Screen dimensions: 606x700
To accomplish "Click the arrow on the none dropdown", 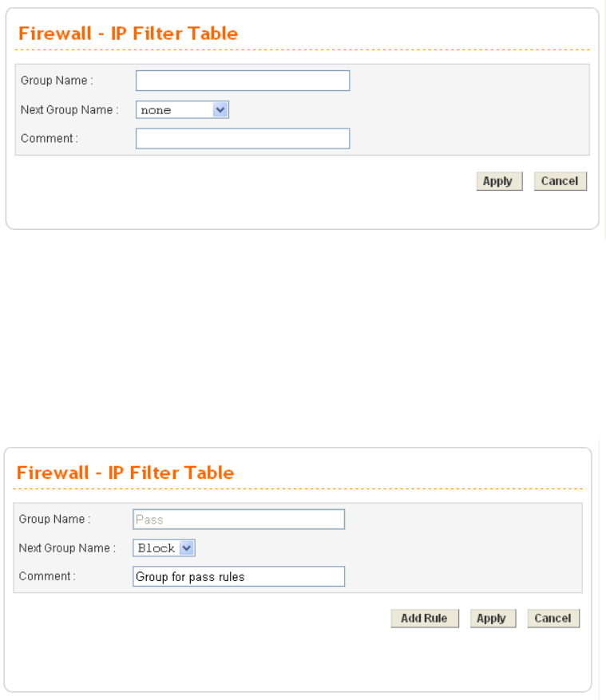I will point(221,109).
